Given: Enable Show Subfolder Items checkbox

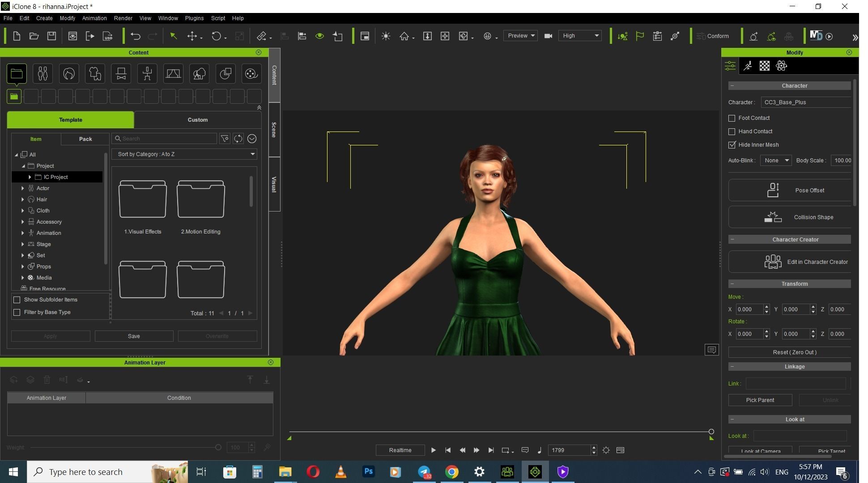Looking at the screenshot, I should click(17, 300).
